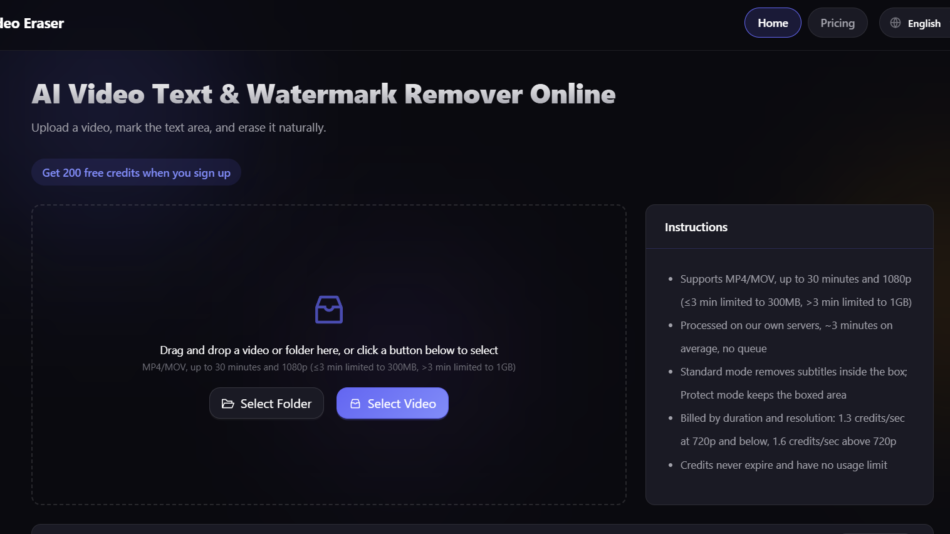Open the English language selector
The image size is (950, 534).
(x=915, y=23)
